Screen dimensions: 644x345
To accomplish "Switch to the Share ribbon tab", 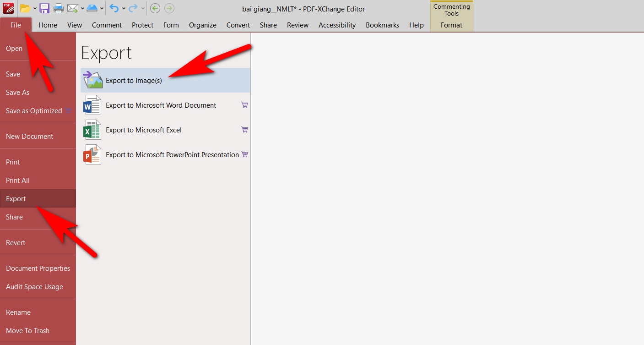I will pyautogui.click(x=268, y=25).
